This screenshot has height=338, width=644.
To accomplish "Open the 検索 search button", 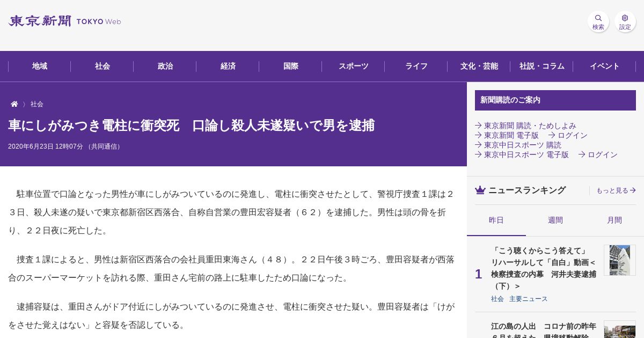I will pyautogui.click(x=598, y=22).
